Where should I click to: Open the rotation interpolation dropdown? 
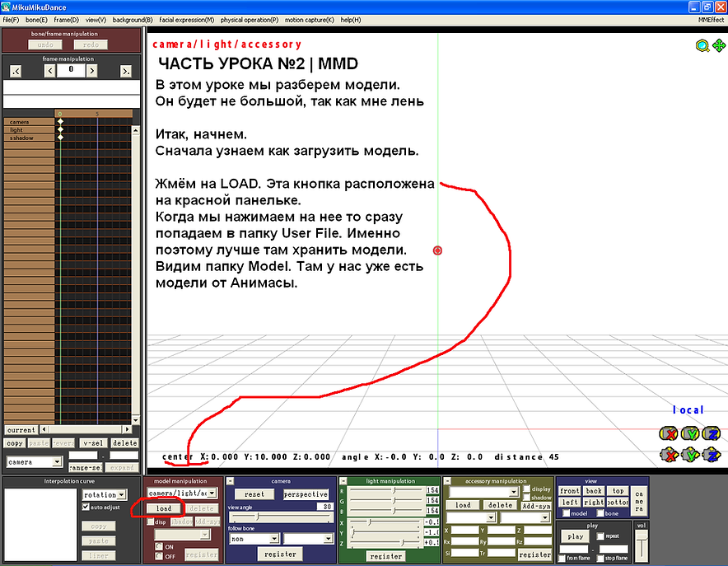tap(105, 495)
